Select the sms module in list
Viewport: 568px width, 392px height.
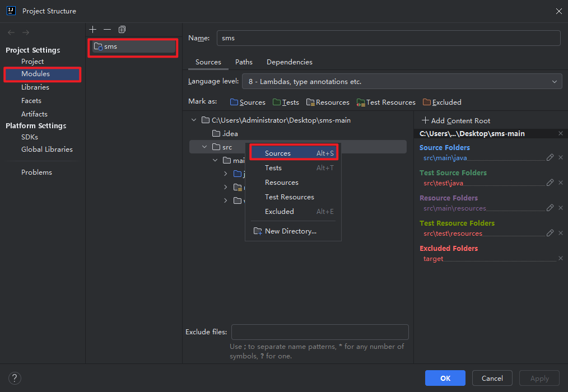[133, 46]
